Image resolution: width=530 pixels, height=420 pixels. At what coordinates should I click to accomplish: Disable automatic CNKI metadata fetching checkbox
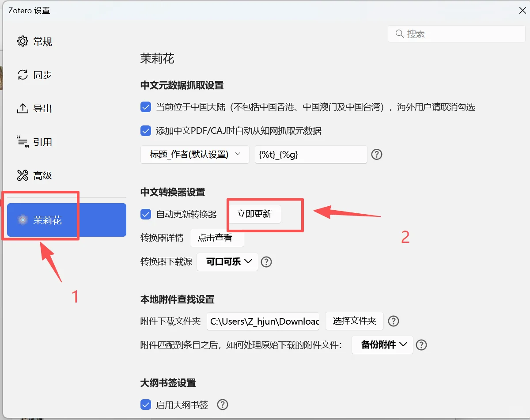[x=146, y=131]
